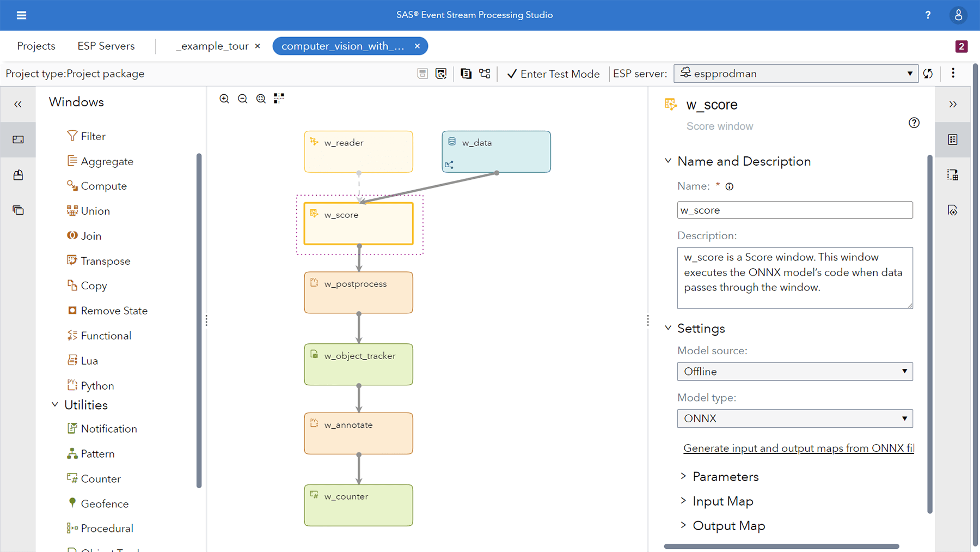Select the w_reader node on canvas
The height and width of the screenshot is (552, 980).
(x=358, y=151)
